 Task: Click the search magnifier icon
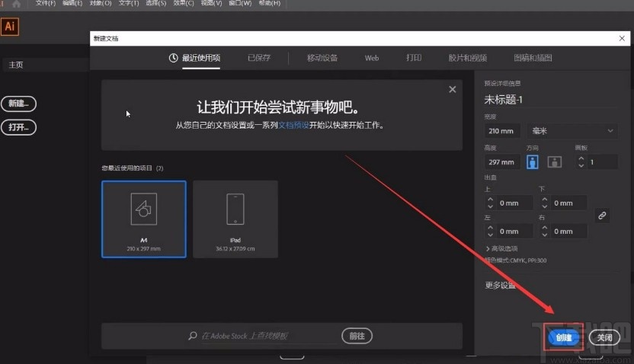pyautogui.click(x=193, y=336)
